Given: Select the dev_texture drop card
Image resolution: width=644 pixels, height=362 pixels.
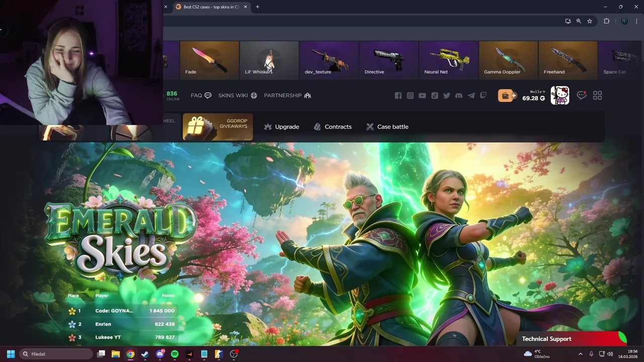Looking at the screenshot, I should [x=329, y=60].
